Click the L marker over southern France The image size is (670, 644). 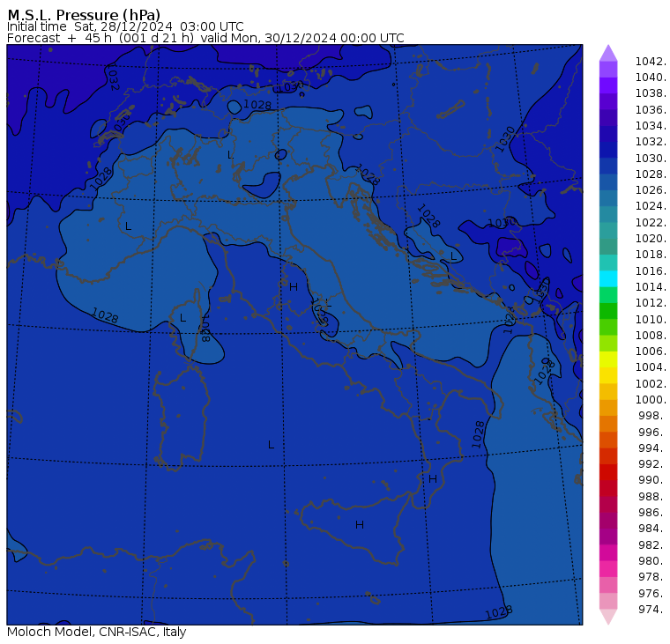[x=128, y=226]
